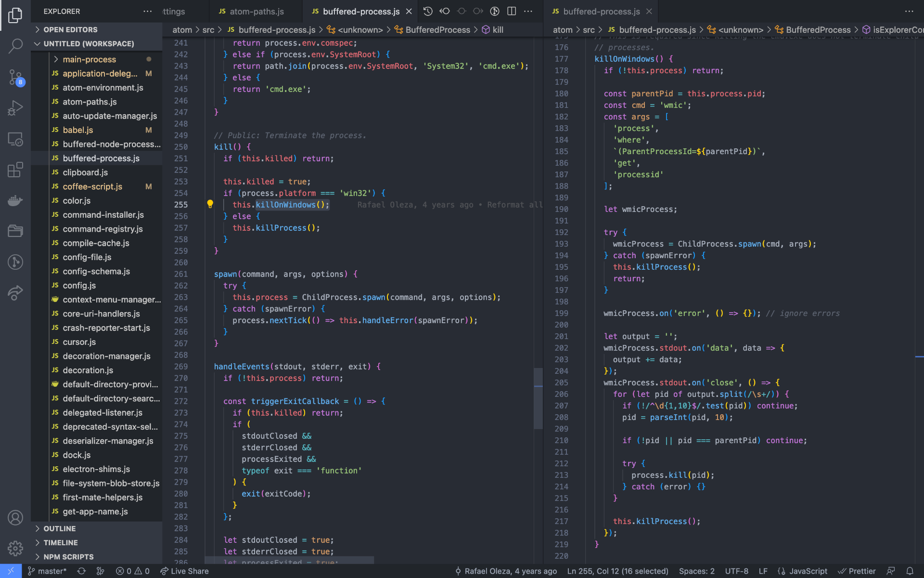Toggle the notifications bell in the status bar
924x578 pixels.
(910, 571)
